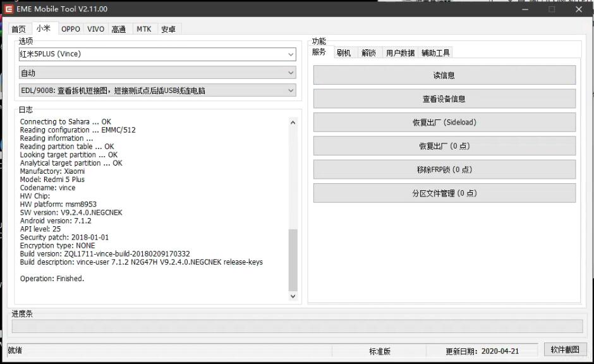Click the 软件截图 button
Image resolution: width=594 pixels, height=364 pixels.
pos(565,349)
